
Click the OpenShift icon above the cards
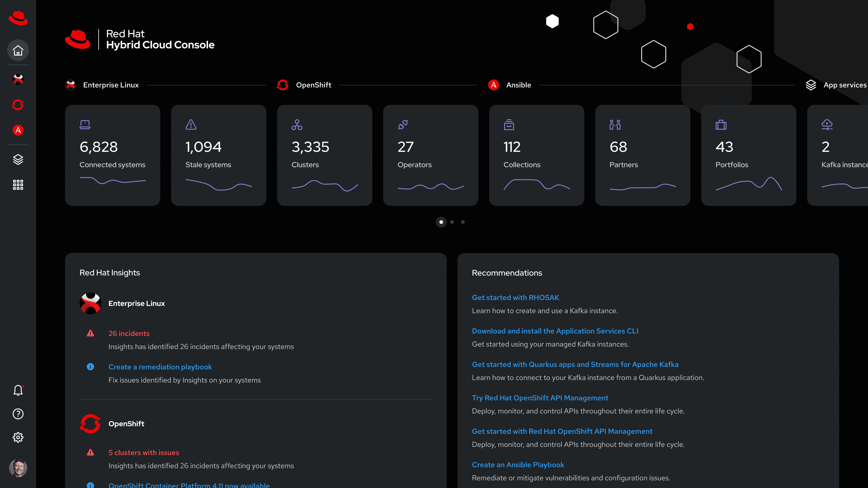[282, 85]
